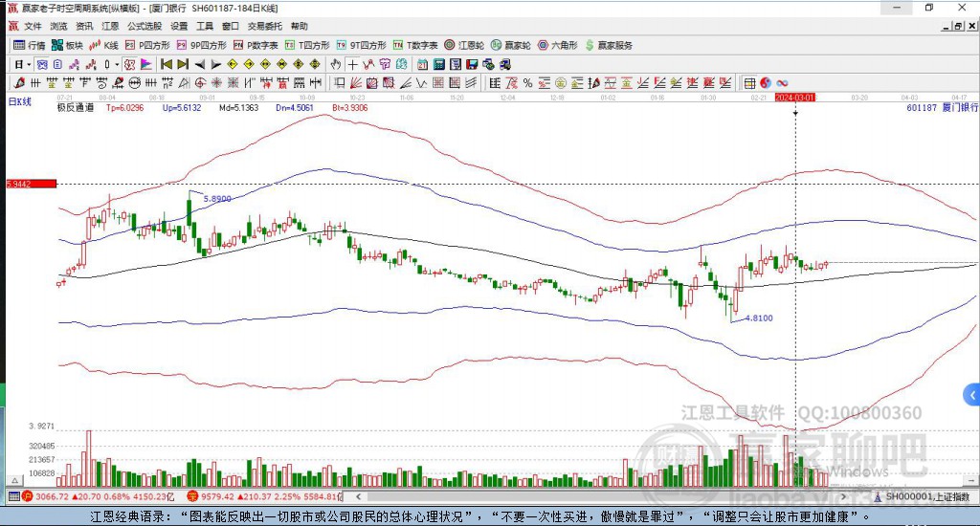Expand the dropdown arrow next to 0
Screen dimensions: 980x526
[x=116, y=64]
